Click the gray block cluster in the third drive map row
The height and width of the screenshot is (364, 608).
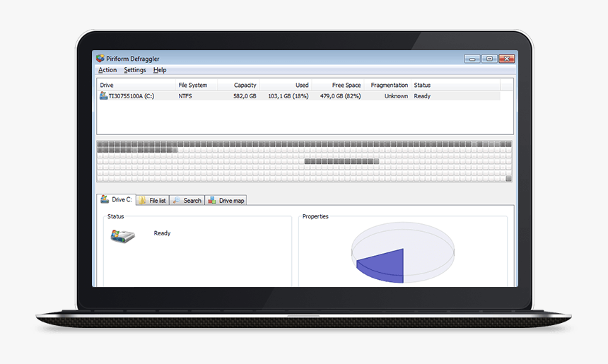coord(341,161)
